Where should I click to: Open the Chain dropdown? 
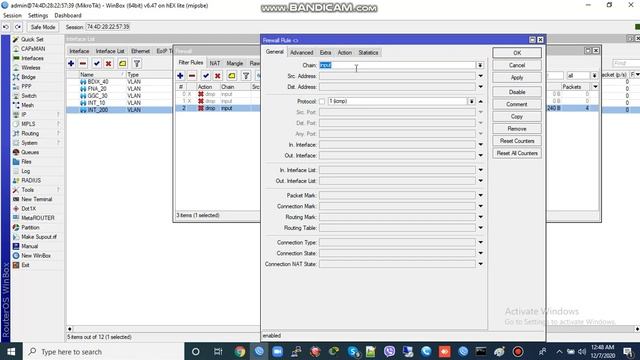pyautogui.click(x=480, y=65)
